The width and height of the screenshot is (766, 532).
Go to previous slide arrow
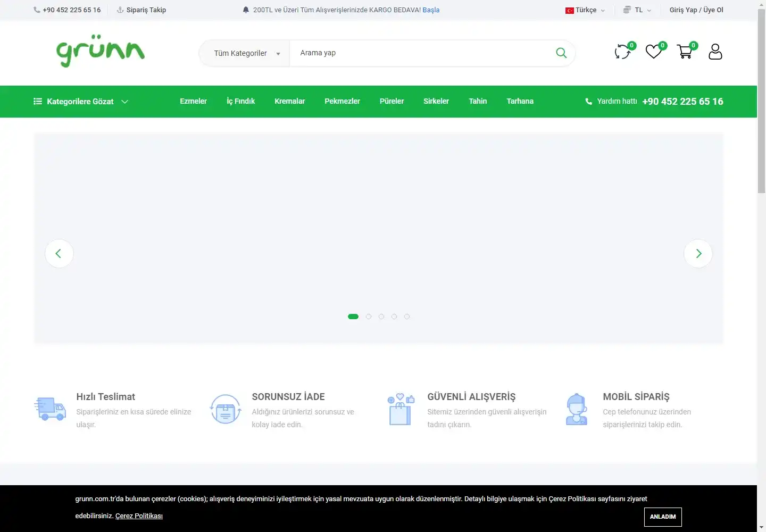click(x=59, y=253)
